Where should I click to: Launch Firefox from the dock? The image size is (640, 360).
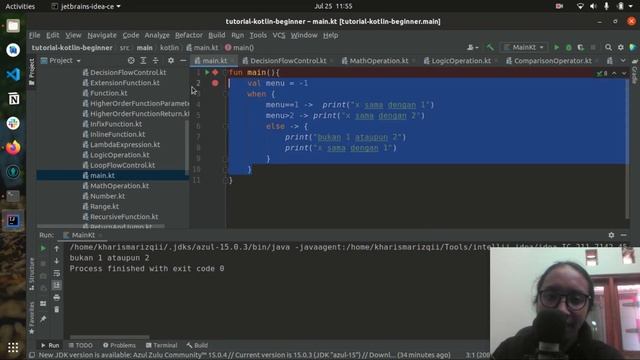pyautogui.click(x=13, y=147)
